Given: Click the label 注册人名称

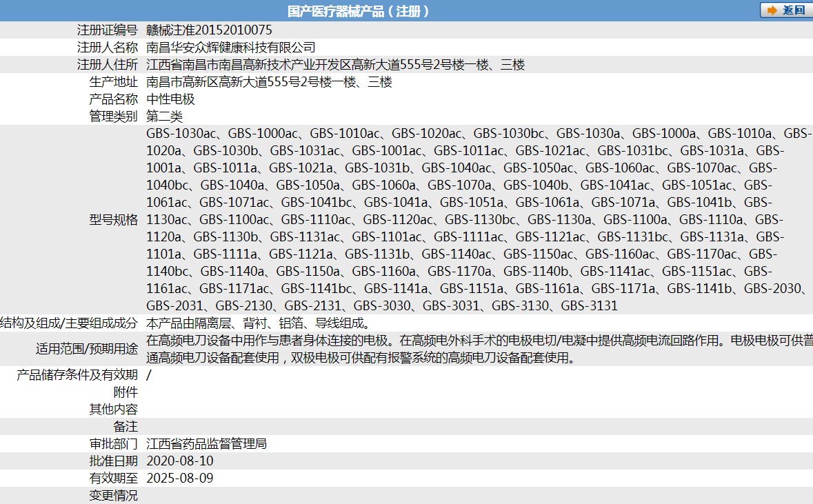Looking at the screenshot, I should click(x=108, y=47).
